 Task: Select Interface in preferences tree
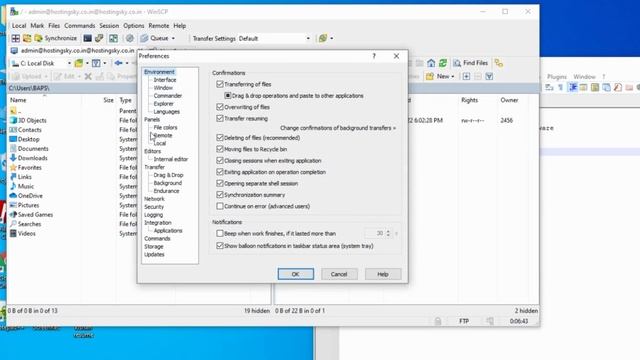(165, 80)
